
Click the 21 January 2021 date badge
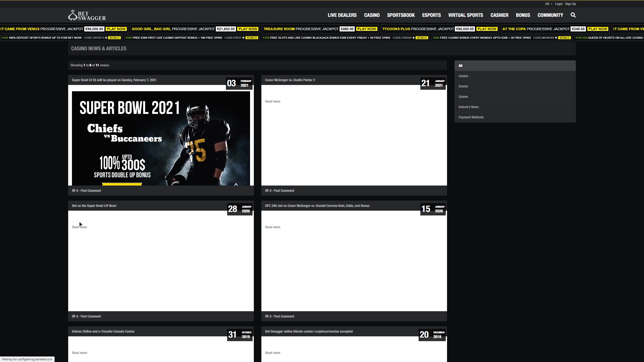coord(433,83)
